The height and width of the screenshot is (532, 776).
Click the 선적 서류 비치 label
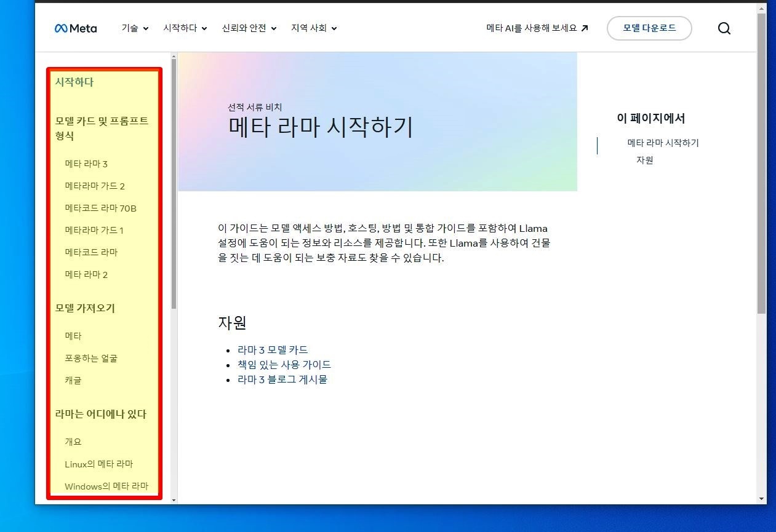pos(255,107)
